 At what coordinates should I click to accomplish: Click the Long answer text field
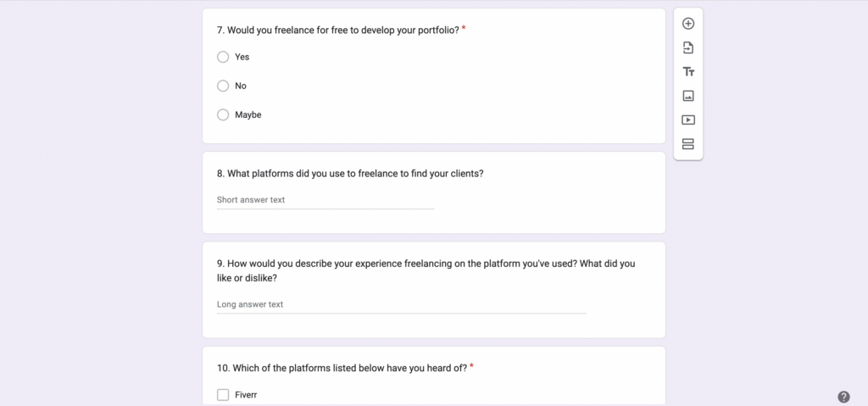pos(401,304)
